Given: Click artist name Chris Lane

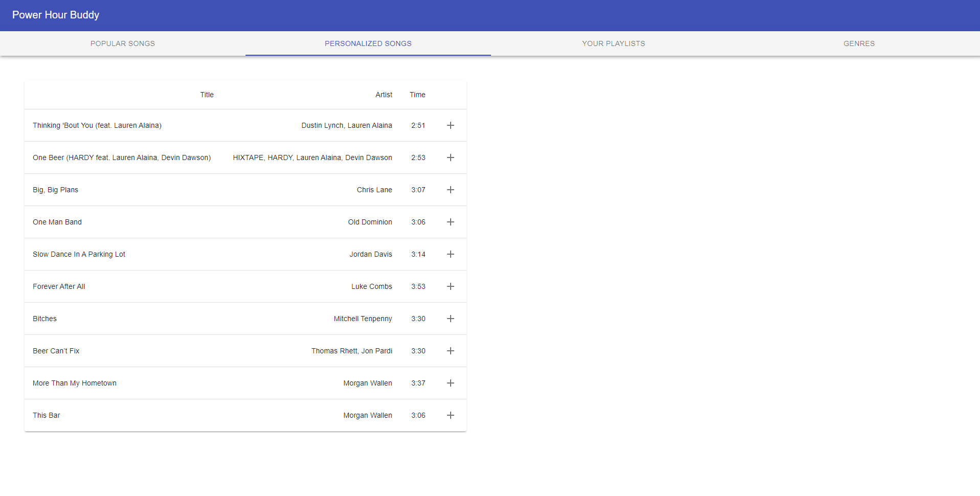Looking at the screenshot, I should tap(374, 190).
